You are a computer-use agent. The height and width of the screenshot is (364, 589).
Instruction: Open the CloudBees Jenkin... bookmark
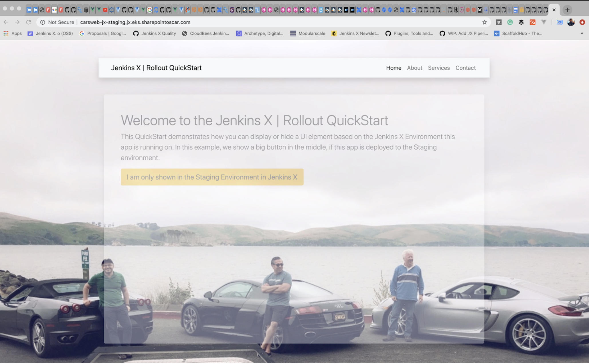coord(205,33)
